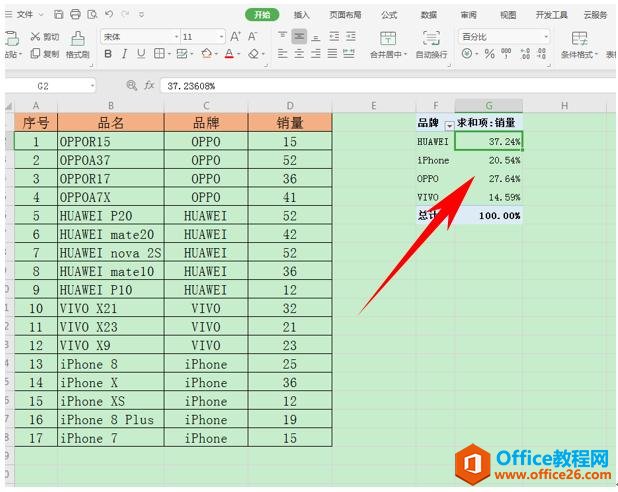Toggle underline formatting

[141, 54]
